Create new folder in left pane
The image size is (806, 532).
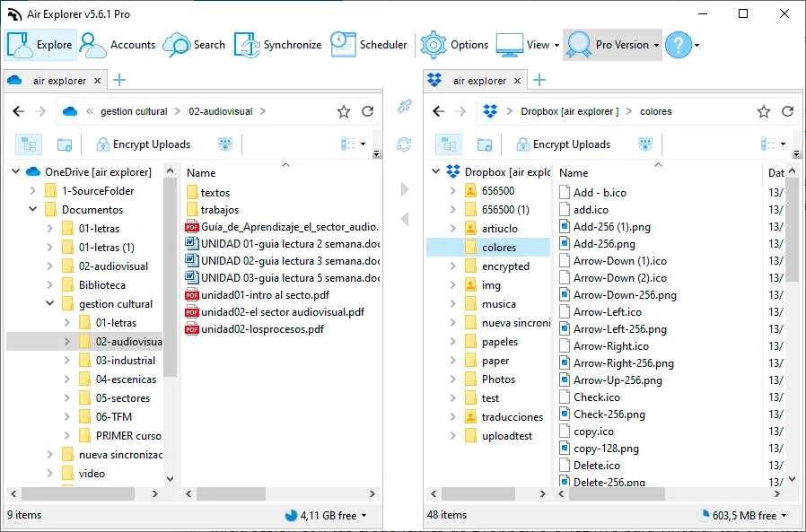coord(65,144)
